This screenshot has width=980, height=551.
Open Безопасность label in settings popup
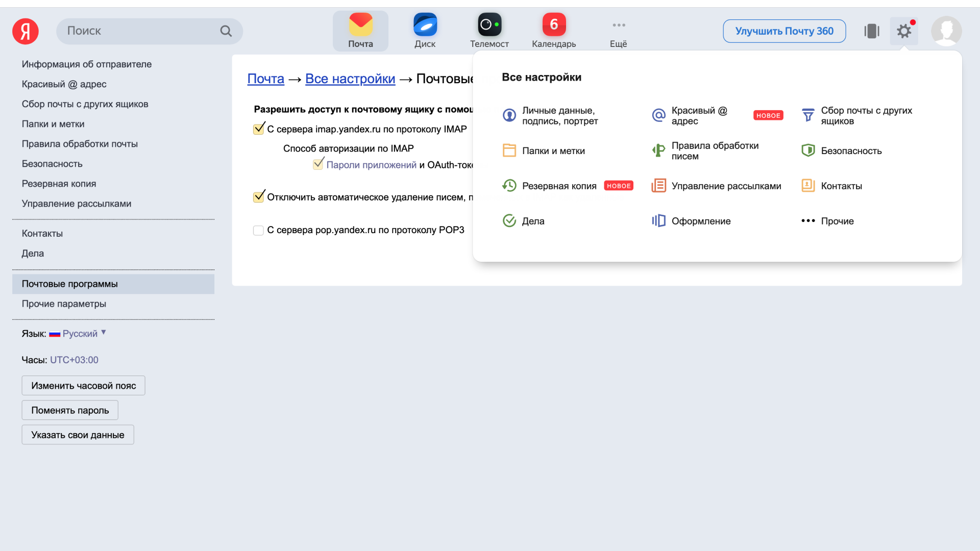coord(851,151)
